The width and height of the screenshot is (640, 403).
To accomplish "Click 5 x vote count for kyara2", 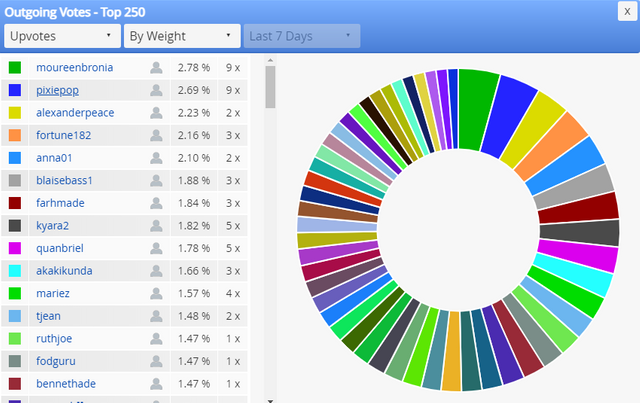I will click(233, 226).
